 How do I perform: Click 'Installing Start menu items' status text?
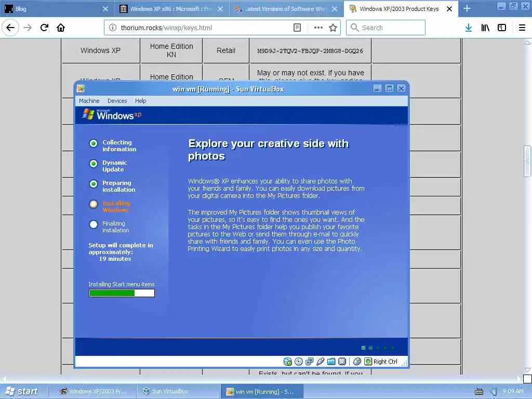(122, 284)
